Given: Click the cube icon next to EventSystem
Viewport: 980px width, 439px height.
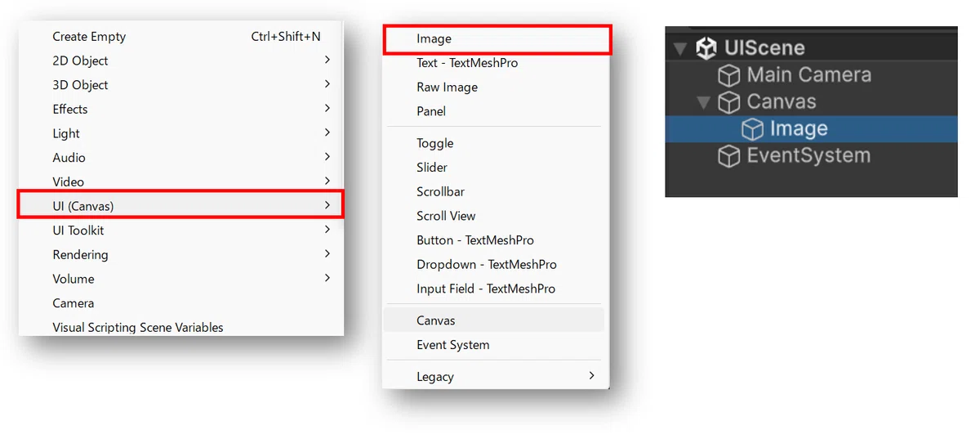Looking at the screenshot, I should point(728,156).
